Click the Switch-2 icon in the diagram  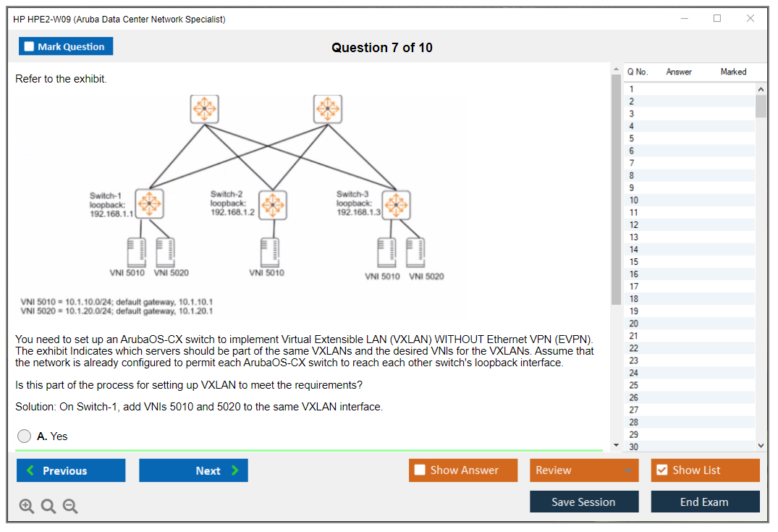pos(273,205)
